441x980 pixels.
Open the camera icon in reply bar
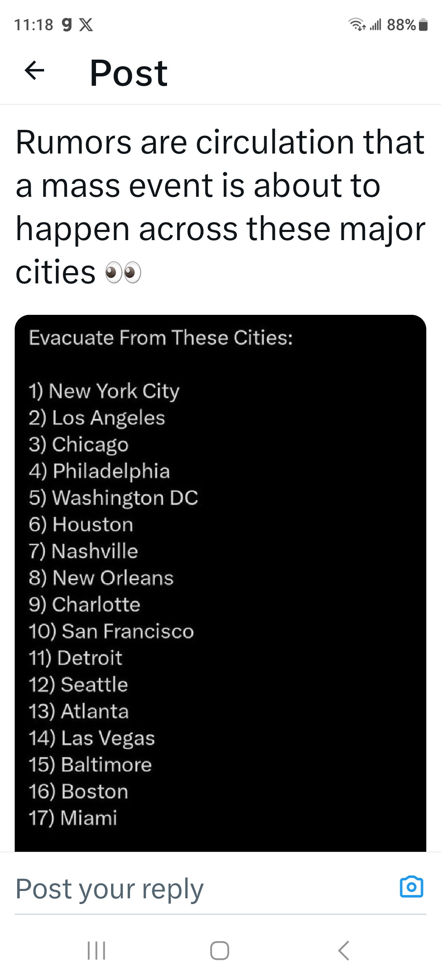411,886
